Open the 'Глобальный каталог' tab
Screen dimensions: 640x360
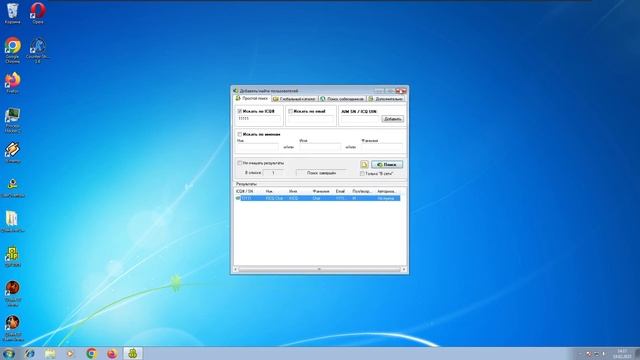pos(294,99)
